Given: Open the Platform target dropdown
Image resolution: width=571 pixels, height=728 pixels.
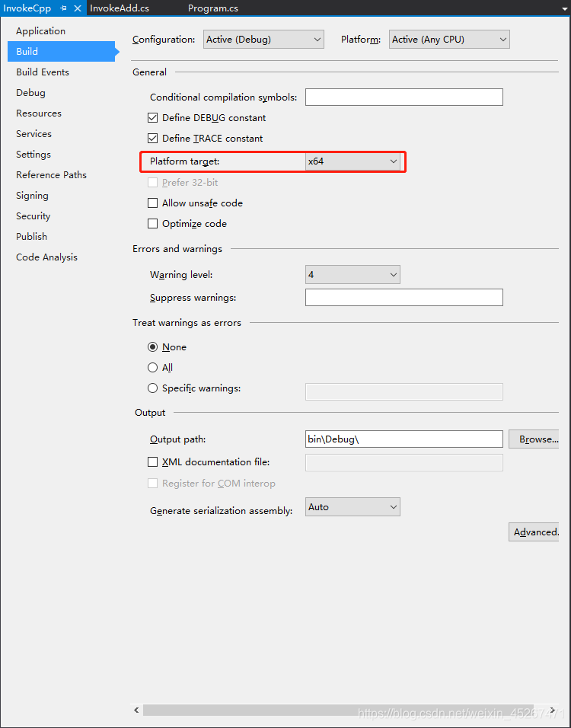Looking at the screenshot, I should pyautogui.click(x=352, y=161).
